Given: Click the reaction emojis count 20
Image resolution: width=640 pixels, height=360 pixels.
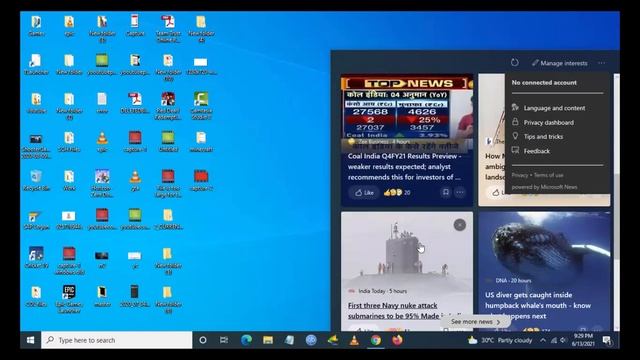Looking at the screenshot, I should pos(397,193).
